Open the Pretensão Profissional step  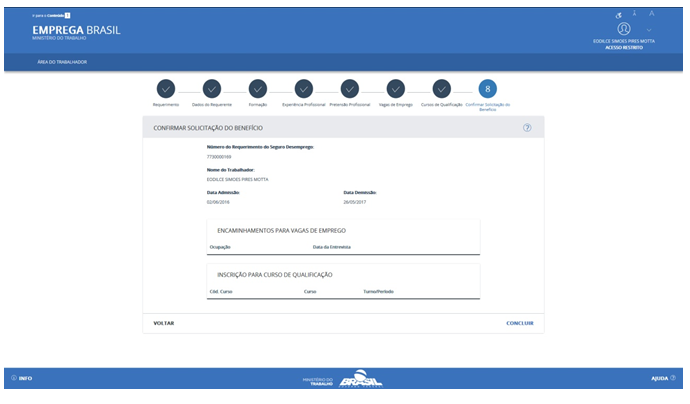[x=350, y=89]
